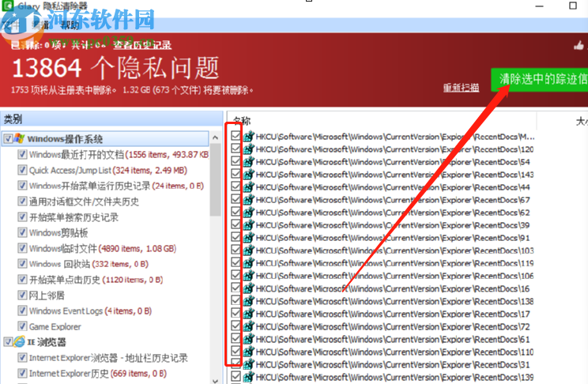
Task: Click category list scroll up arrow
Action: (215, 137)
